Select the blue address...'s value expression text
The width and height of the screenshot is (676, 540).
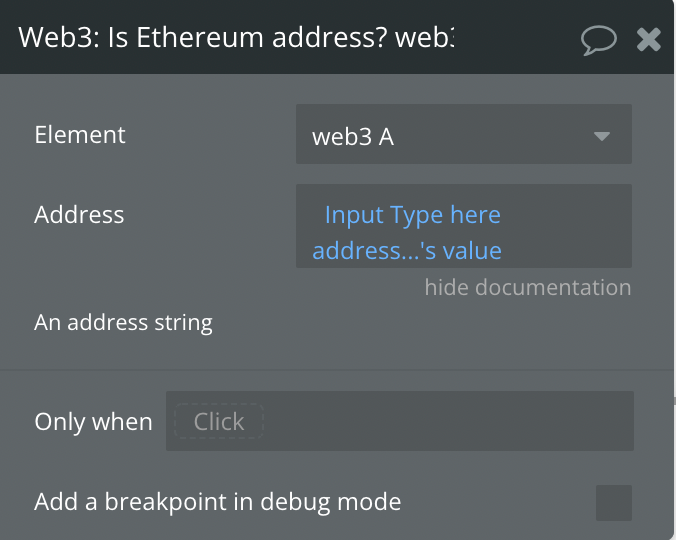pyautogui.click(x=407, y=250)
